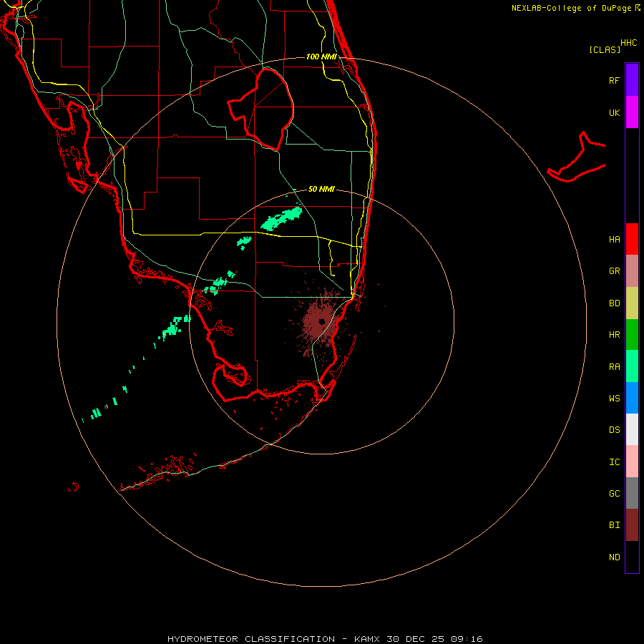Click the brown biological echo cluster around the radar site
Viewport: 644px width, 644px height.
(321, 323)
